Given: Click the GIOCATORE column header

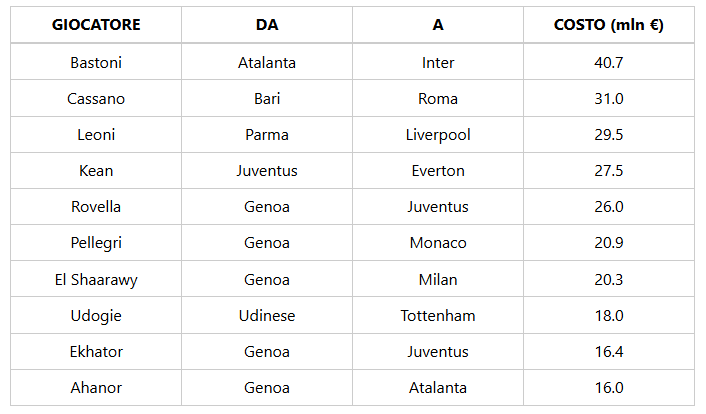Looking at the screenshot, I should (x=96, y=25).
